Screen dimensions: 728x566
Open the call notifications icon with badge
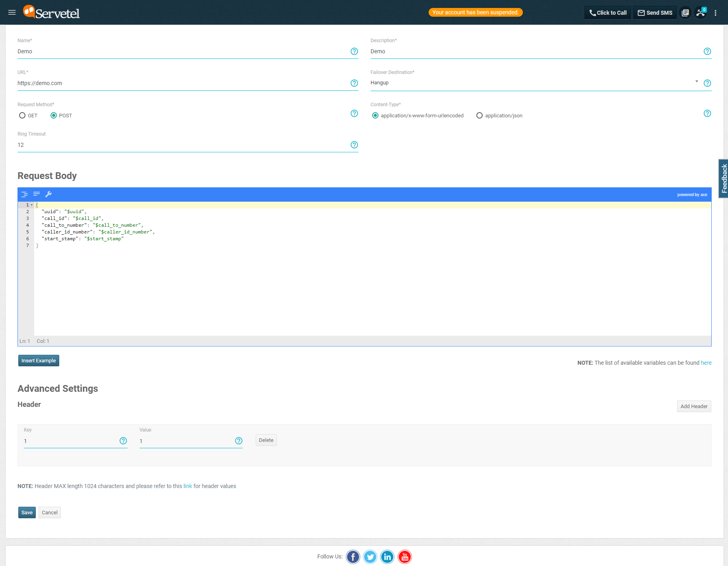click(701, 13)
